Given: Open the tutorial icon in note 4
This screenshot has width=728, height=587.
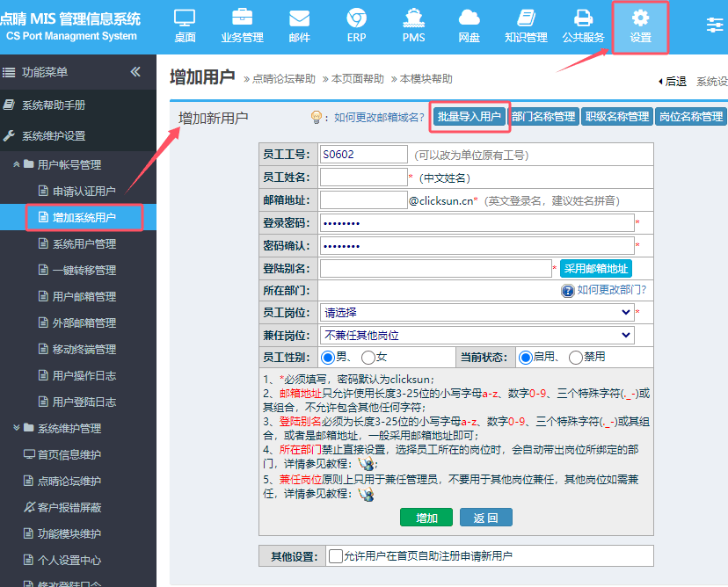Looking at the screenshot, I should click(x=367, y=463).
